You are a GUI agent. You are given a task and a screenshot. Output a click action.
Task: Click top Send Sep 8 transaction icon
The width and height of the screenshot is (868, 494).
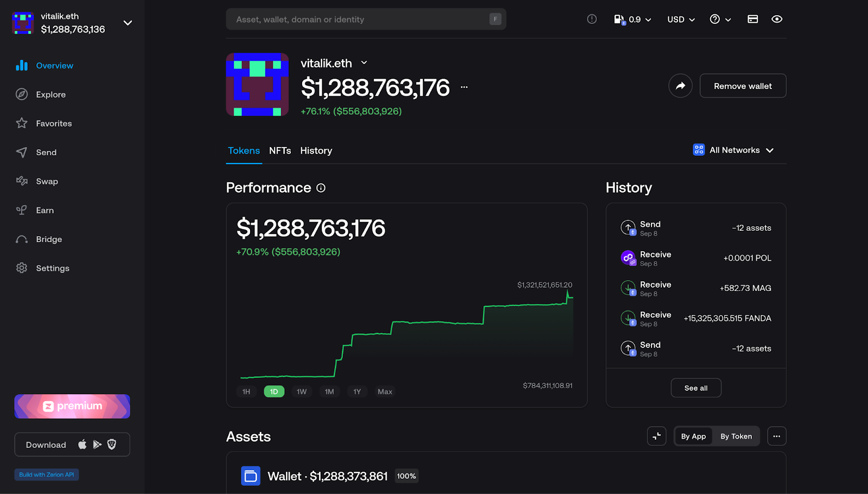click(628, 227)
